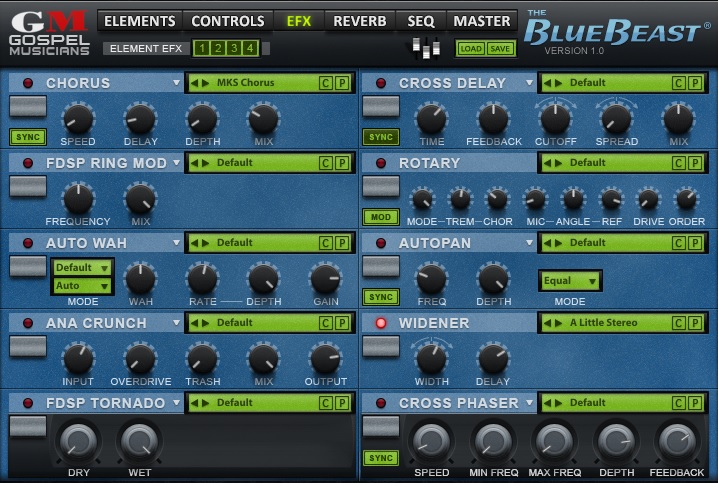Screen dimensions: 718x483
Task: Turn on the Auto Wah power LED
Action: [x=28, y=243]
